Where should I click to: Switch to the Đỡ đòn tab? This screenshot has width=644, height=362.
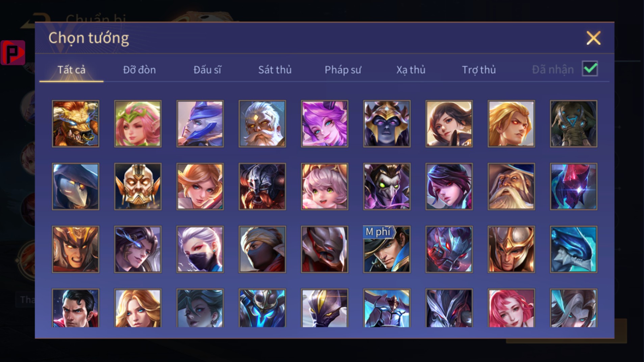pos(139,70)
